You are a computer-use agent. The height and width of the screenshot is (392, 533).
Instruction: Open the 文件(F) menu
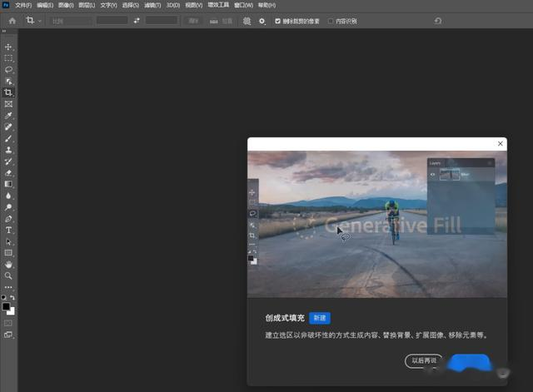click(x=23, y=6)
